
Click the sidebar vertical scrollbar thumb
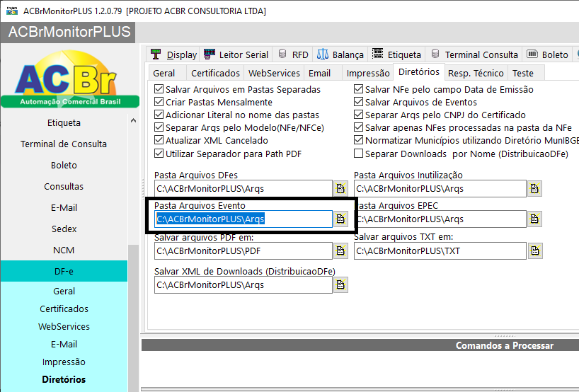(x=133, y=318)
